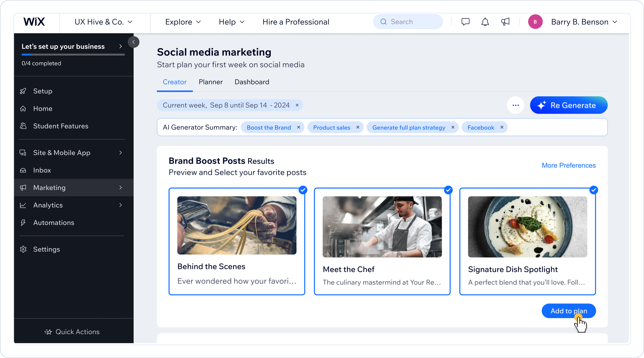Toggle Signature Dish Spotlight selection checkmark

(x=594, y=190)
